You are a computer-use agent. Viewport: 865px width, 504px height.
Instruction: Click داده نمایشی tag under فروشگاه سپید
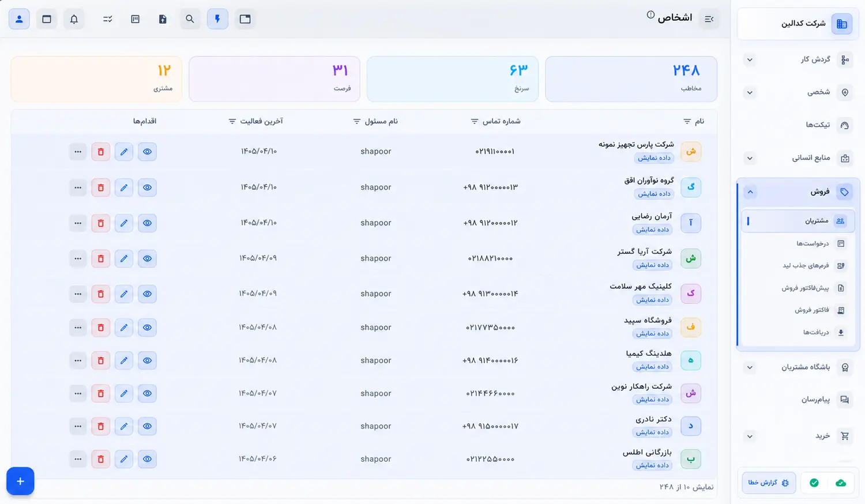(x=653, y=334)
